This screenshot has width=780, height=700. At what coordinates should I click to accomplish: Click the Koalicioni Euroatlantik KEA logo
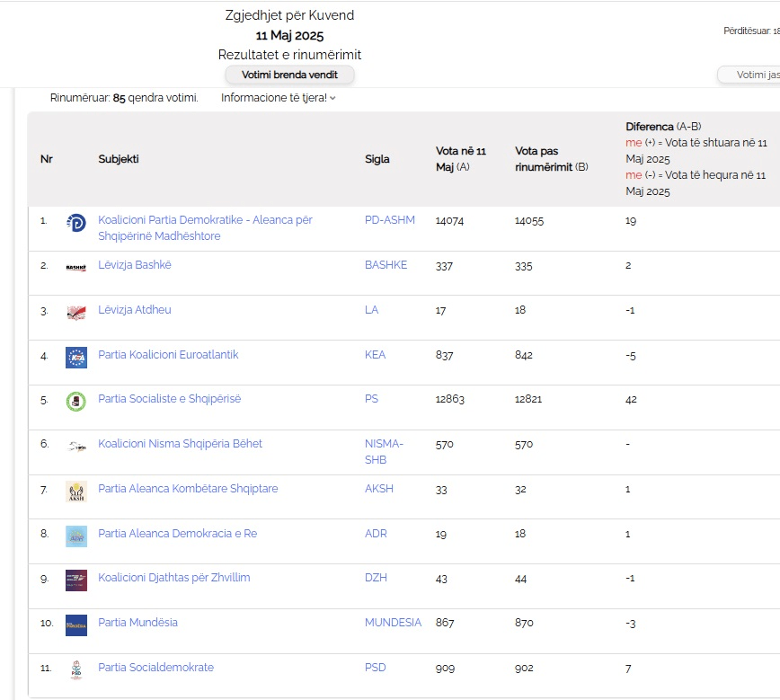pos(76,357)
